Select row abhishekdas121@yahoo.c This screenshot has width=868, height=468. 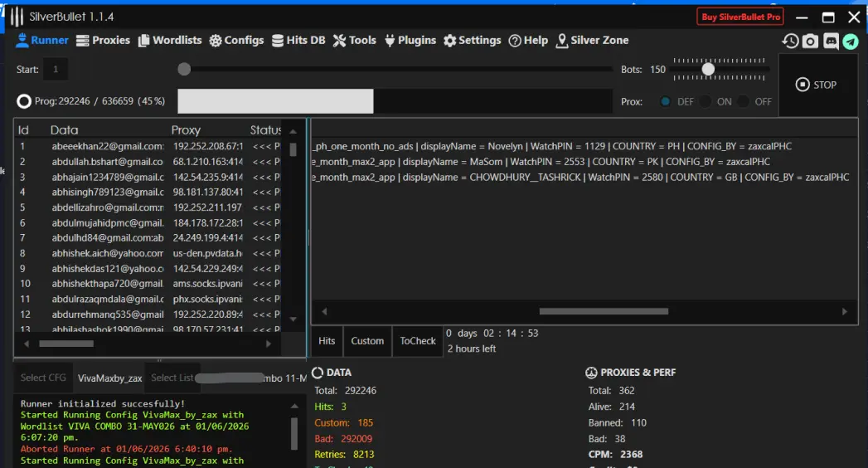pyautogui.click(x=148, y=269)
